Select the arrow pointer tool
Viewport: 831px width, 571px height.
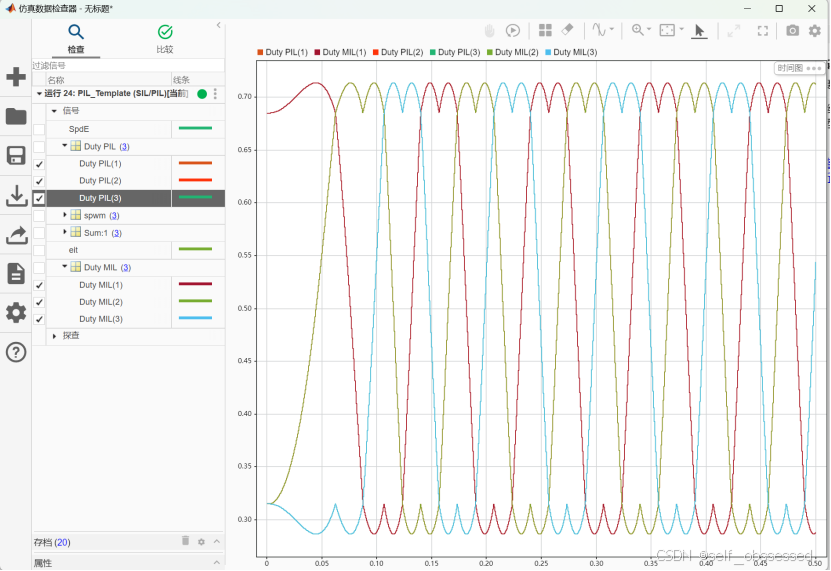(x=700, y=31)
